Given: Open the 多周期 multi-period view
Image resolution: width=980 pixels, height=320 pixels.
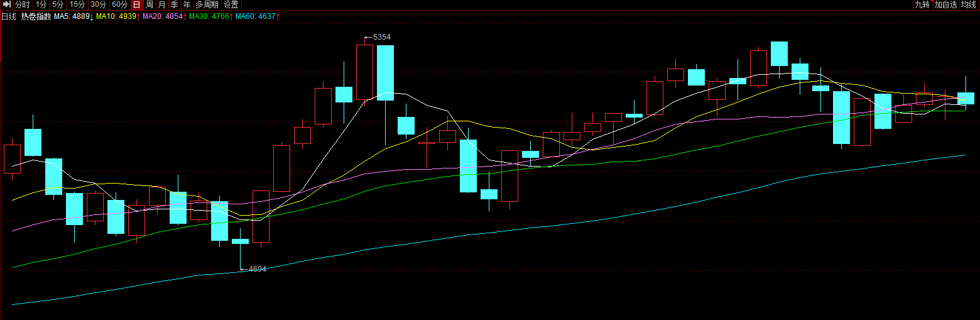Looking at the screenshot, I should [207, 4].
